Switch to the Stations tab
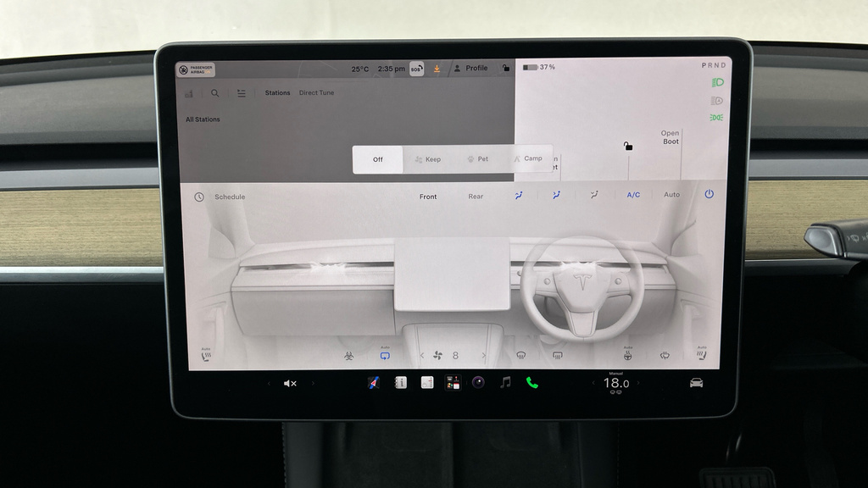868x488 pixels. (277, 93)
